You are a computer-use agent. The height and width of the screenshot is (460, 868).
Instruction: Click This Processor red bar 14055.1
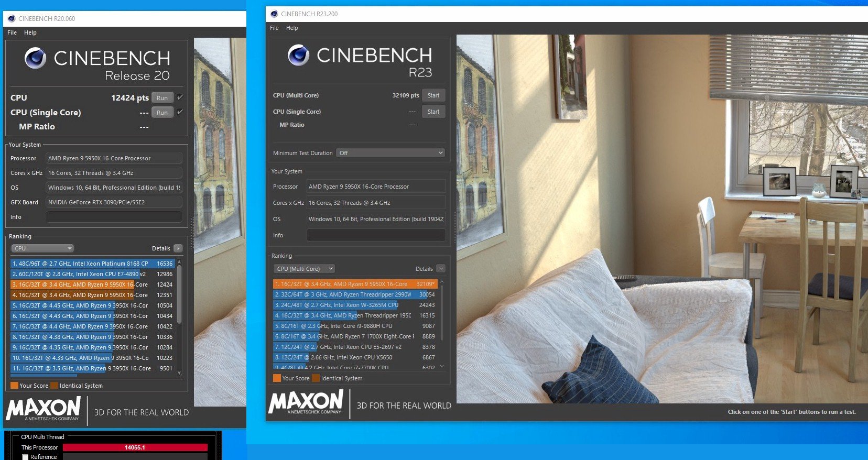tap(135, 447)
